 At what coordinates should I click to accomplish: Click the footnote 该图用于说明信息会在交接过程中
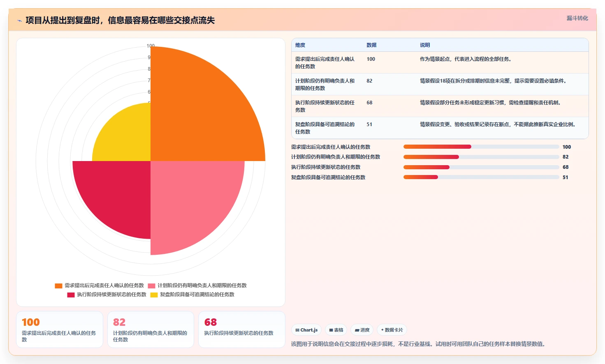[419, 344]
